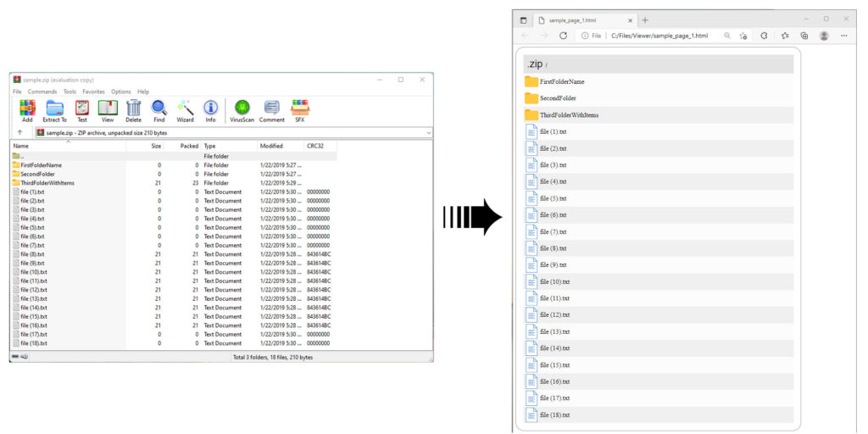Click the browser address bar URL

click(x=659, y=36)
